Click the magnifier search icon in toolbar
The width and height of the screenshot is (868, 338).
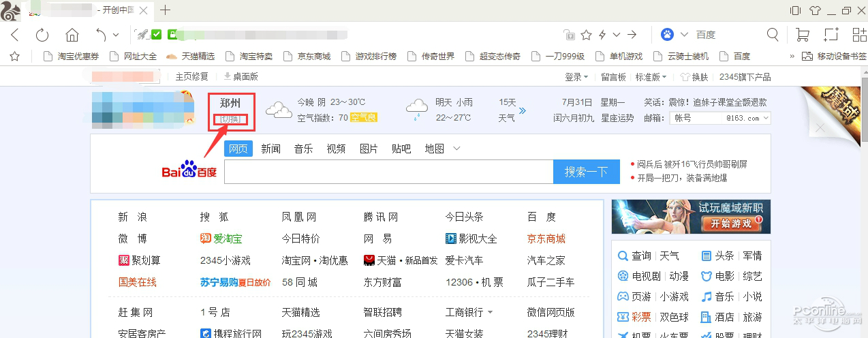(773, 35)
